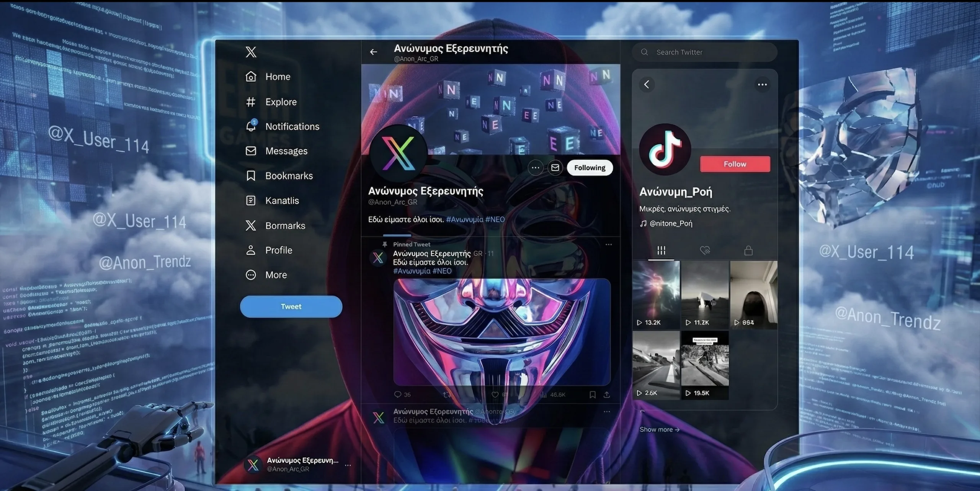The width and height of the screenshot is (980, 491).
Task: Click the X logo in the sidebar
Action: (251, 52)
